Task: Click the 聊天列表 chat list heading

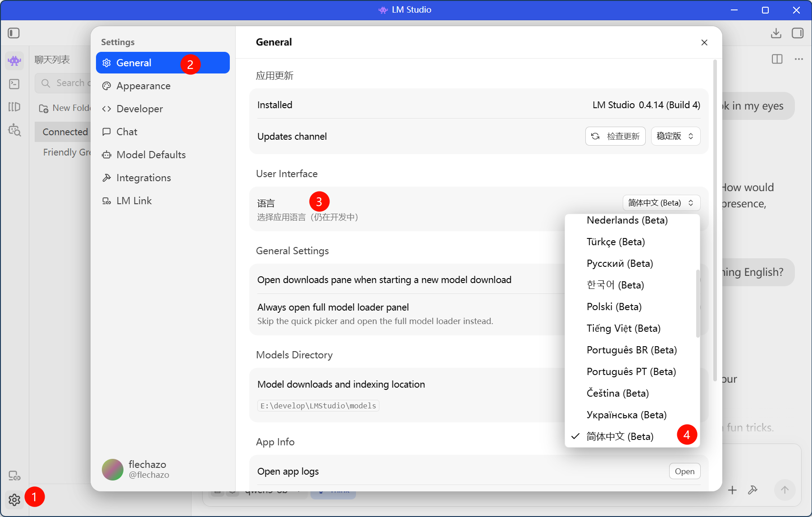Action: (x=52, y=59)
